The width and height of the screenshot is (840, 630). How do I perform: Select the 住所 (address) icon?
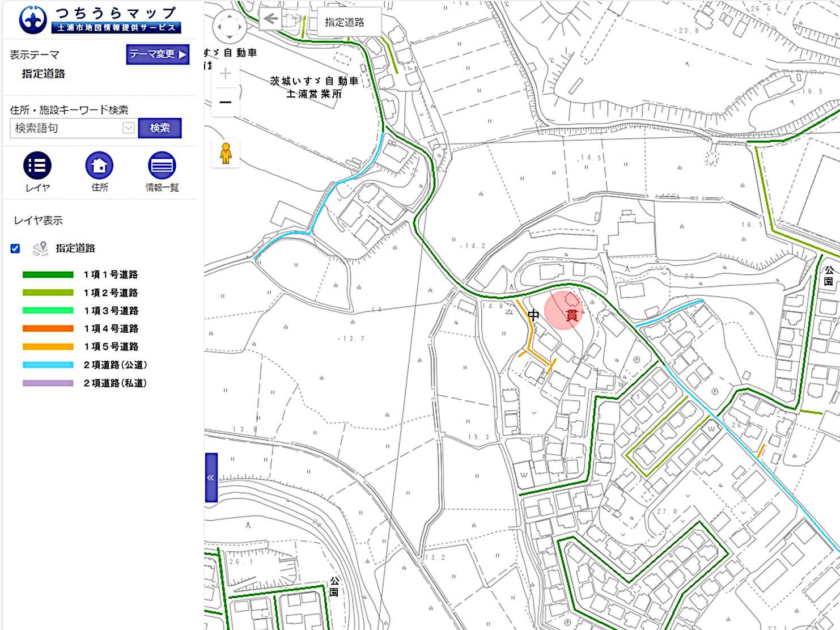[x=100, y=165]
